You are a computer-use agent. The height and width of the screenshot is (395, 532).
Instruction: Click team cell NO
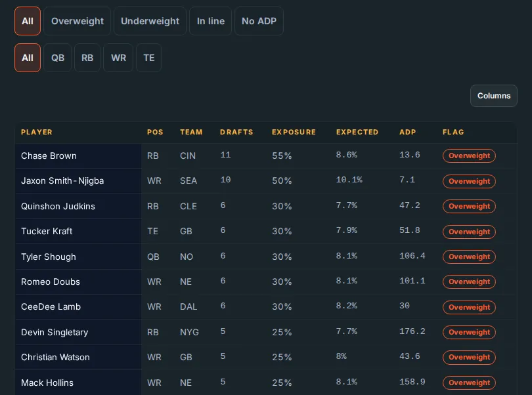tap(187, 257)
